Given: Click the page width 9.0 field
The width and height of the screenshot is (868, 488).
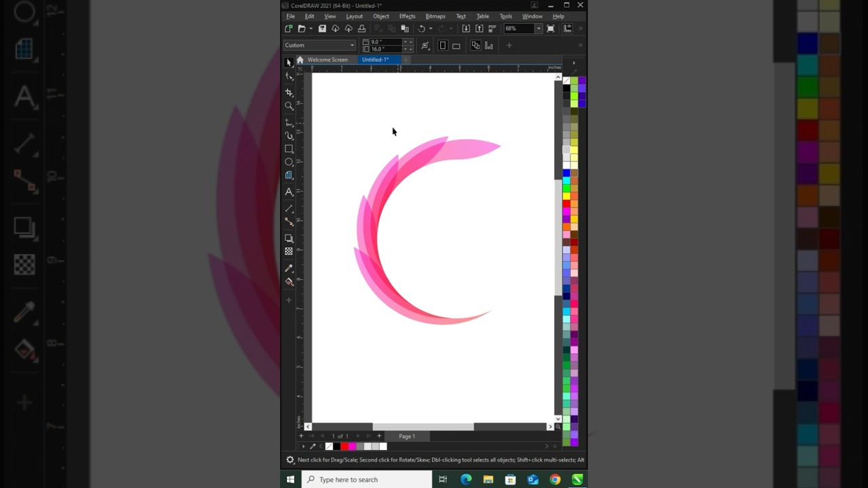Looking at the screenshot, I should coord(387,42).
